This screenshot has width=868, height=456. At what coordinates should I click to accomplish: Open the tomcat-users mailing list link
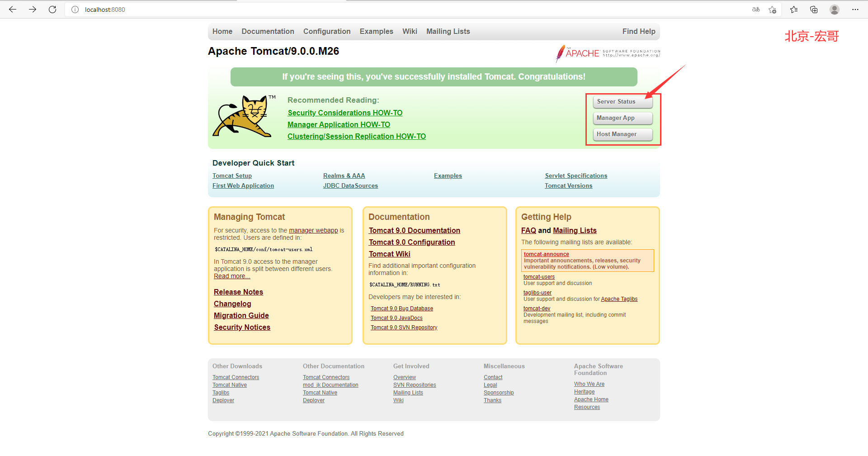(539, 277)
